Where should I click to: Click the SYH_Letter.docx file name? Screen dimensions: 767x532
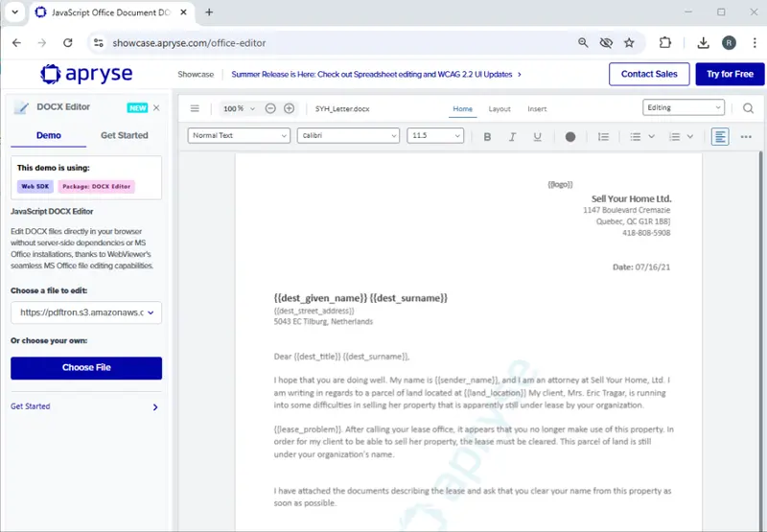pos(342,109)
